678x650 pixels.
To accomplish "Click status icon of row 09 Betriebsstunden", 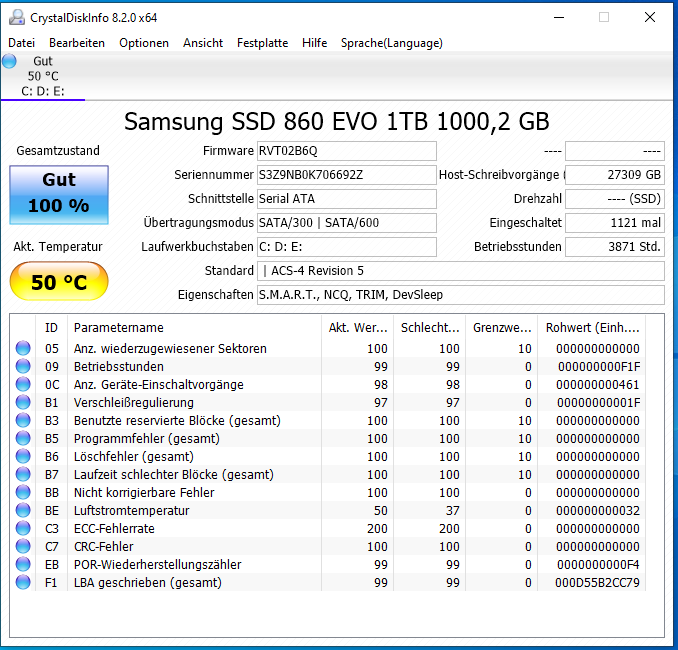I will point(23,366).
